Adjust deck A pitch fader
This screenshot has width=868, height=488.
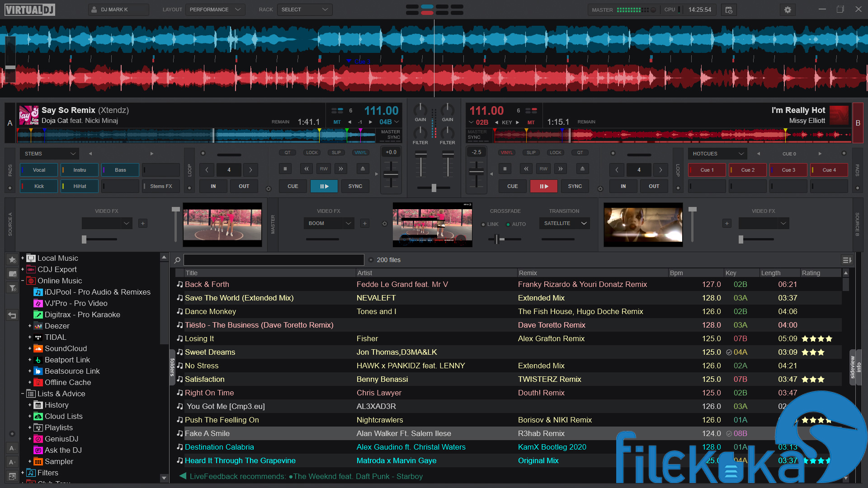pos(391,174)
